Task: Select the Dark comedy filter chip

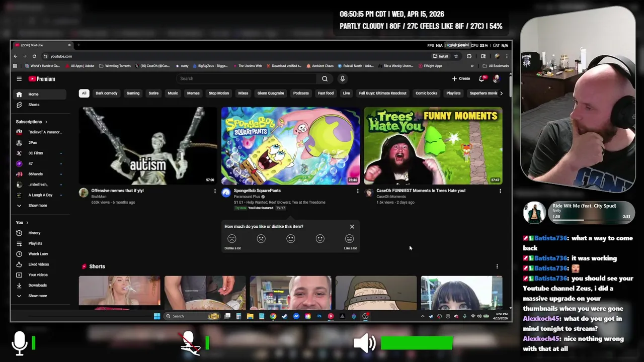Action: coord(107,93)
